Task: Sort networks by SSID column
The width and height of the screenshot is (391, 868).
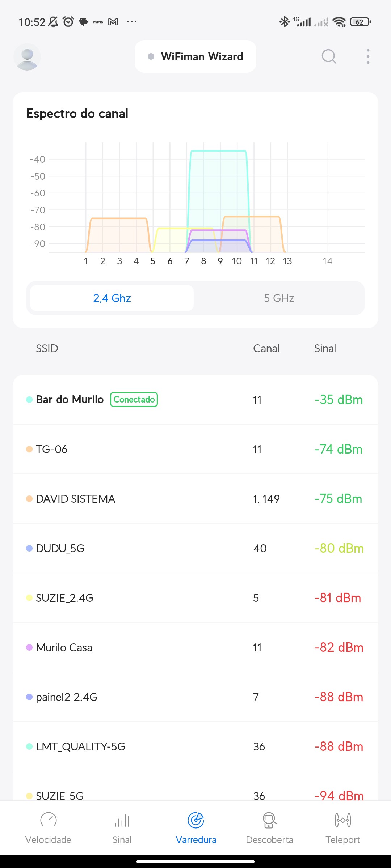Action: click(x=47, y=348)
